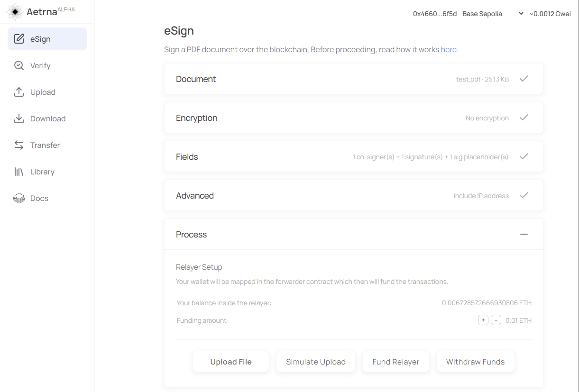The width and height of the screenshot is (579, 392).
Task: Click the Download arrow icon in sidebar
Action: 19,119
